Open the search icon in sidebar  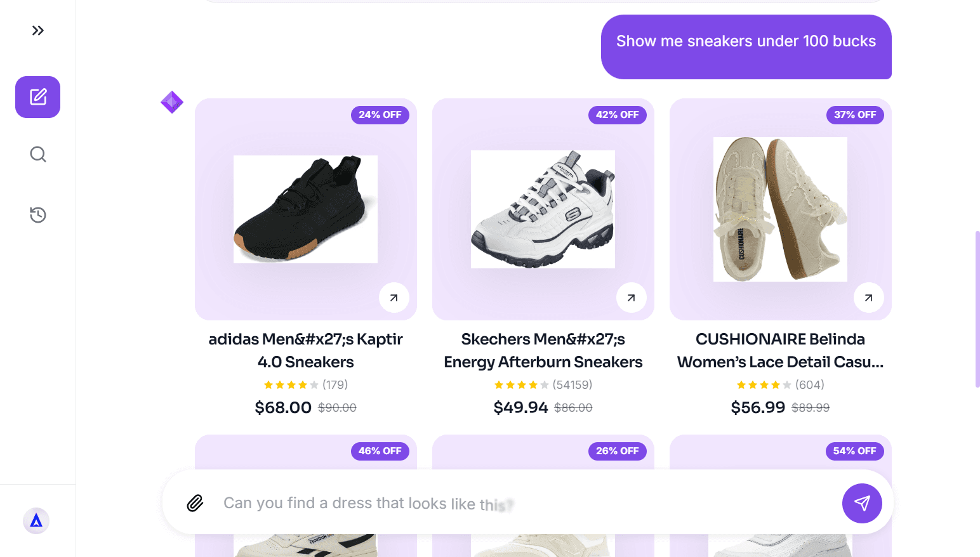[x=38, y=154]
